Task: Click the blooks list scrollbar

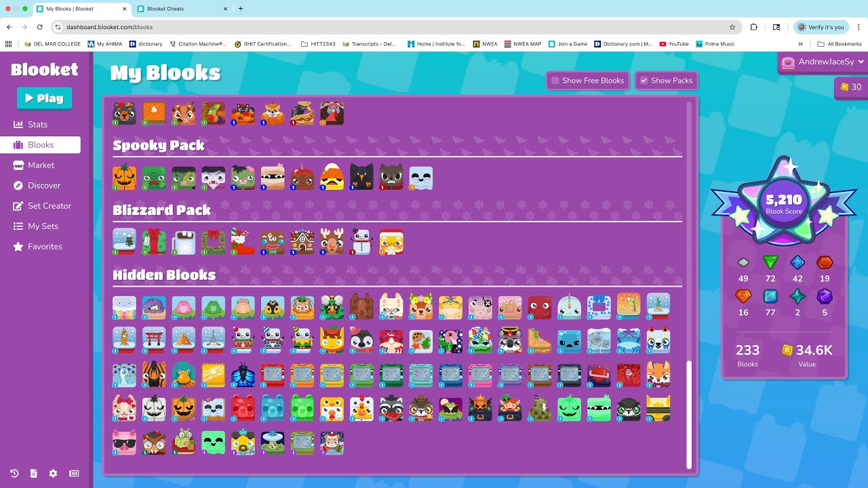Action: coord(690,414)
